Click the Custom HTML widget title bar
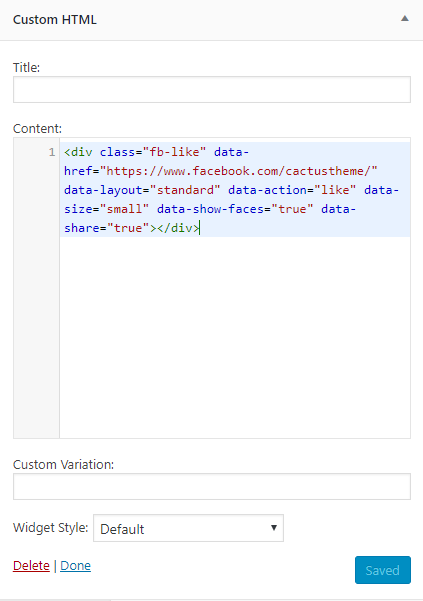 coord(212,20)
